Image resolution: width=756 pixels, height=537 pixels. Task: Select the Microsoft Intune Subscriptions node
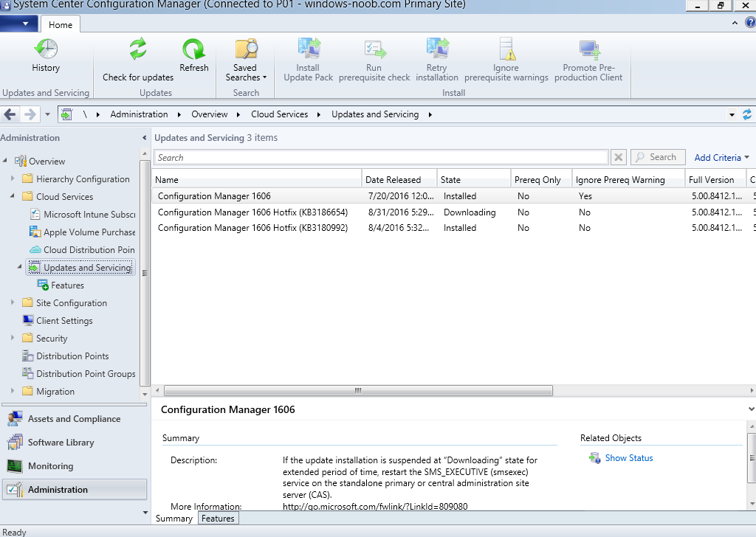[83, 215]
